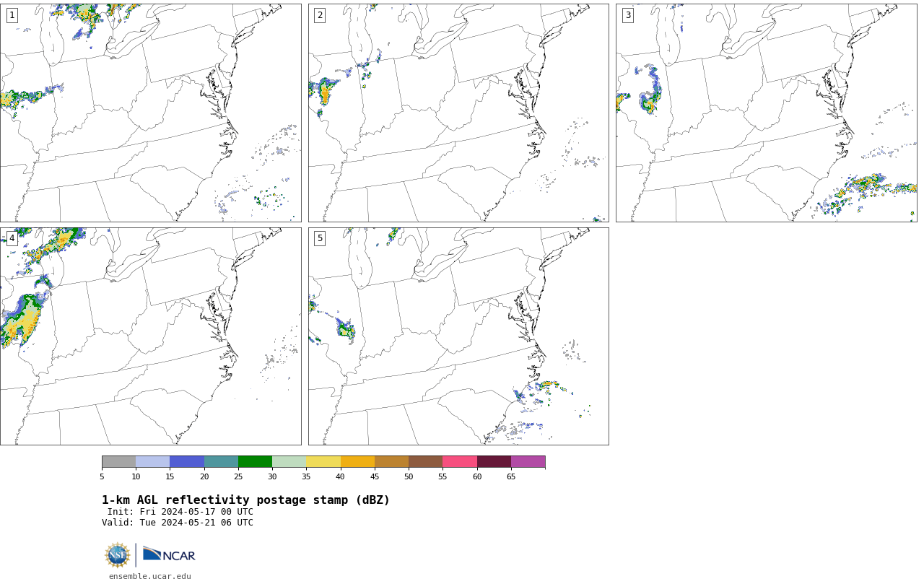Select the light lavender 10-15 dBZ swatch
Viewport: 924px width, 584px height.
click(x=153, y=462)
